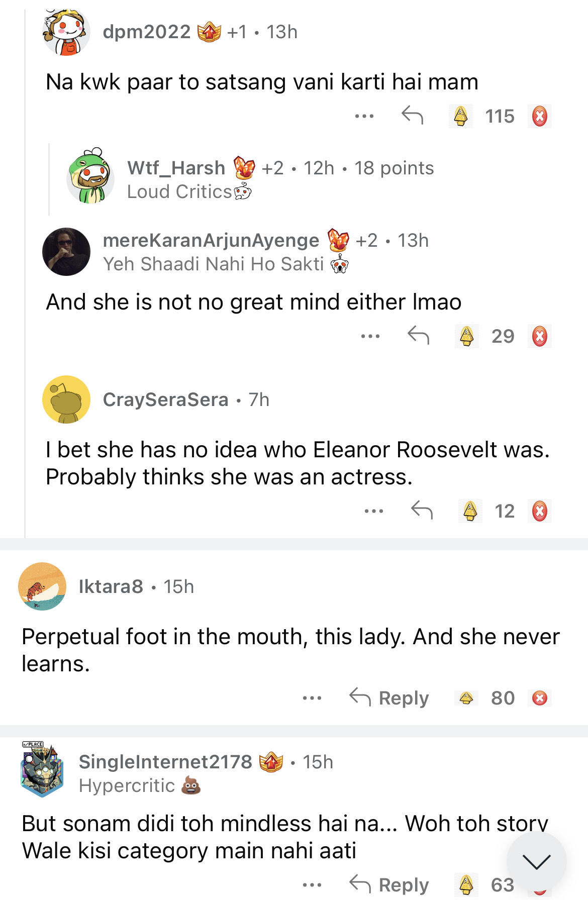Viewport: 588px width, 900px height.
Task: Open more options on Iktara8's comment
Action: click(x=312, y=698)
